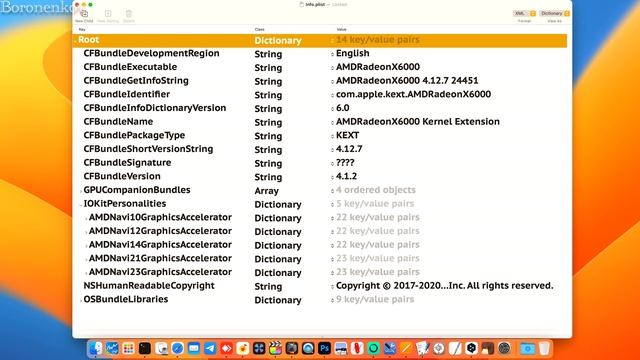Click the Info.plist window title
Image resolution: width=640 pixels, height=360 pixels.
(x=315, y=4)
